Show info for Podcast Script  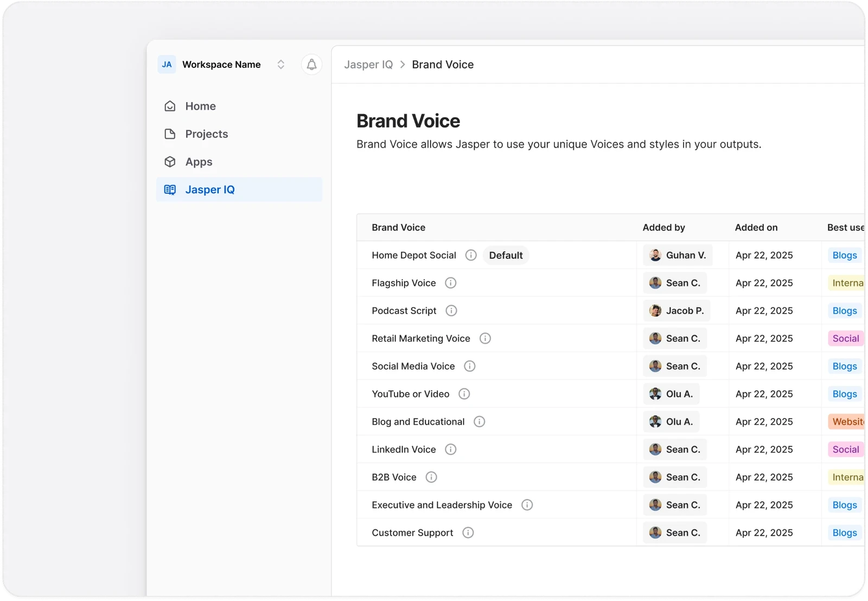pos(451,311)
